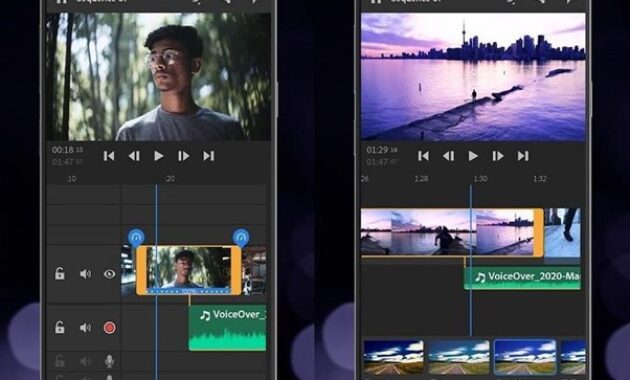Choose the highlighted third road sky preset
The width and height of the screenshot is (630, 380).
pyautogui.click(x=525, y=357)
